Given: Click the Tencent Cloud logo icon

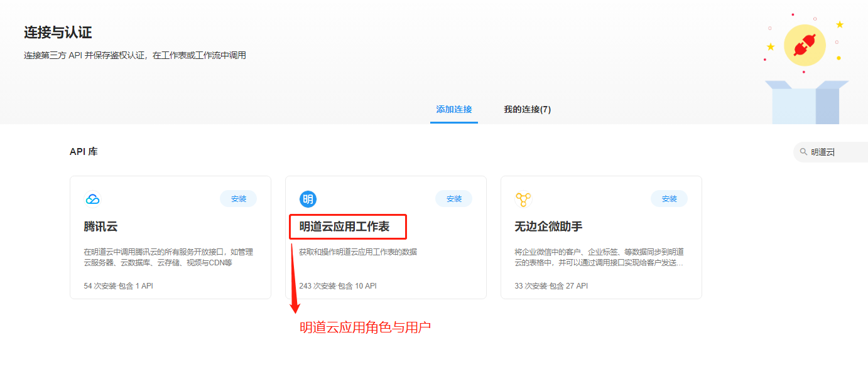Looking at the screenshot, I should point(92,199).
